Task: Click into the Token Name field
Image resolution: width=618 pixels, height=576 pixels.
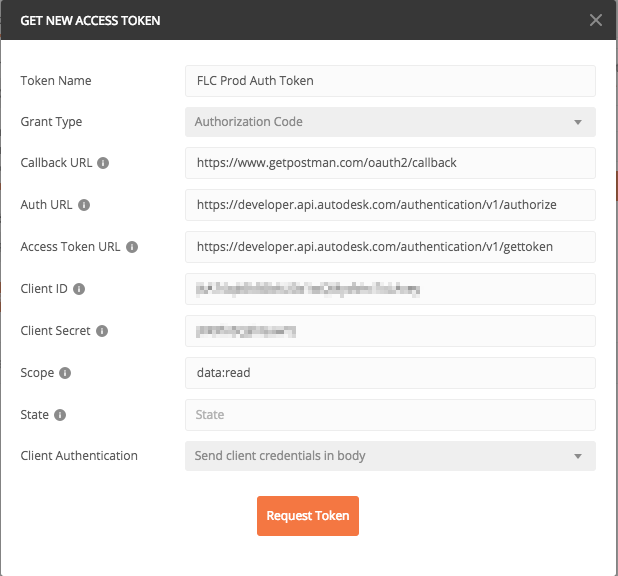Action: 390,80
